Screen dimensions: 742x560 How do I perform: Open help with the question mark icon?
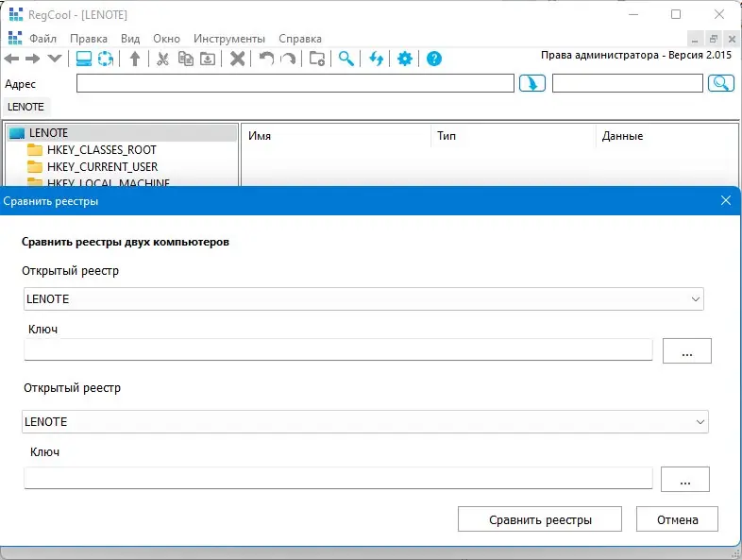pyautogui.click(x=434, y=59)
